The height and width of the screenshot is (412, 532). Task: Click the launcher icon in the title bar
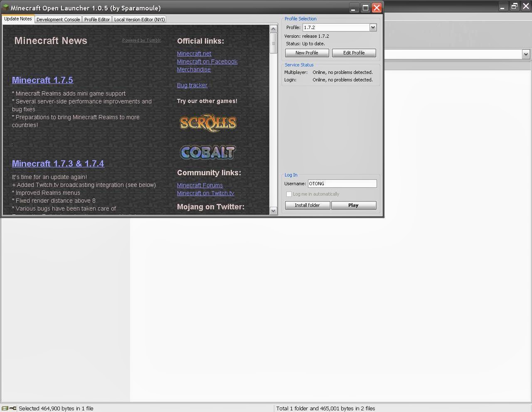(5, 7)
